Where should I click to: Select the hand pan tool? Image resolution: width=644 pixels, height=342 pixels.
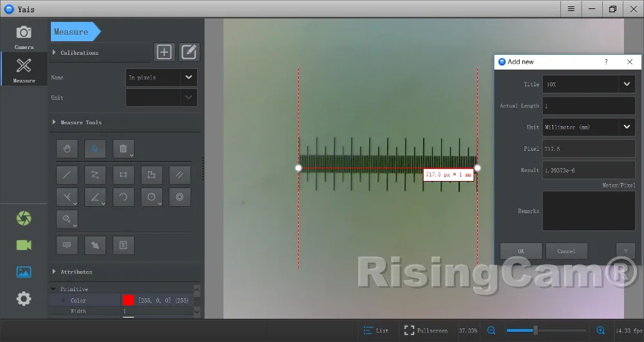click(67, 148)
